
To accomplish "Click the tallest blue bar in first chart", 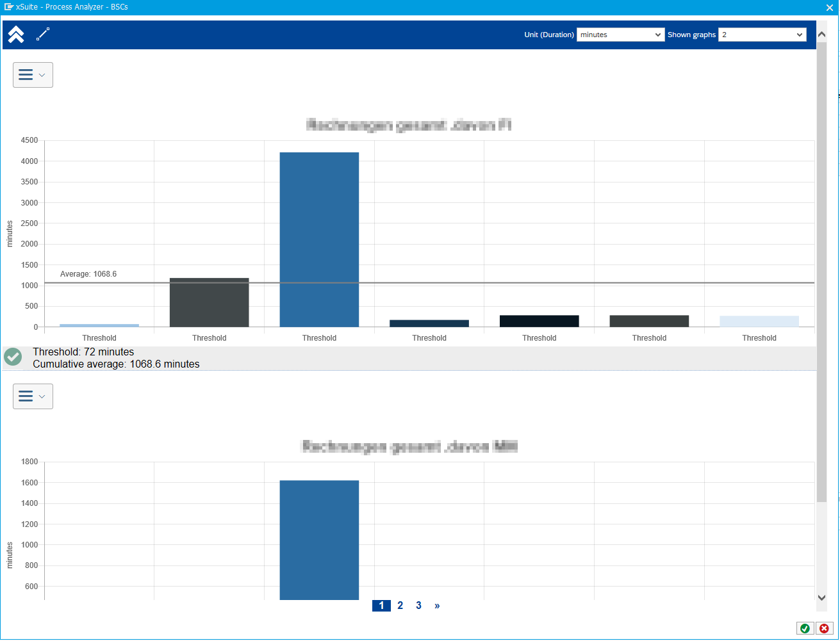I will (x=319, y=239).
